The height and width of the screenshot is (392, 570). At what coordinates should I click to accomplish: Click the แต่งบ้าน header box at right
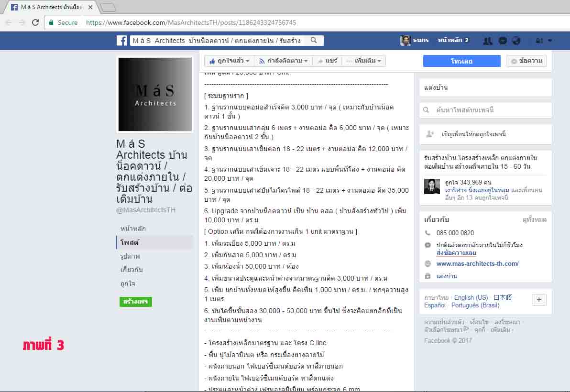point(486,87)
